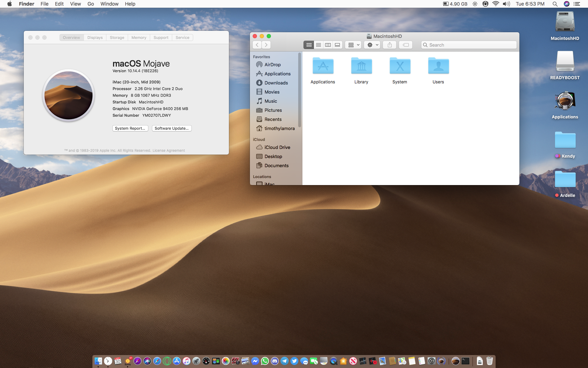Screen dimensions: 588x368
Task: Click the Edit Tags button in Finder toolbar
Action: pos(406,45)
